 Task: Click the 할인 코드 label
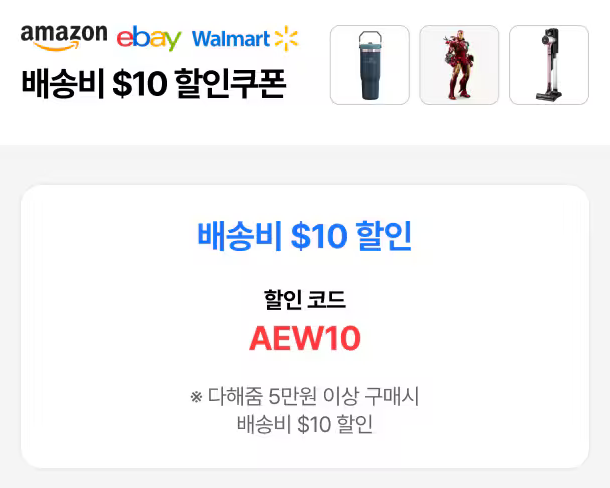point(304,299)
